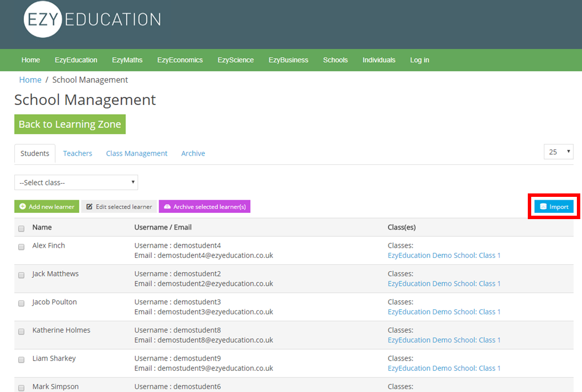Follow Jacob Poulton's Demo School Class 1 link
582x392 pixels.
coord(444,312)
